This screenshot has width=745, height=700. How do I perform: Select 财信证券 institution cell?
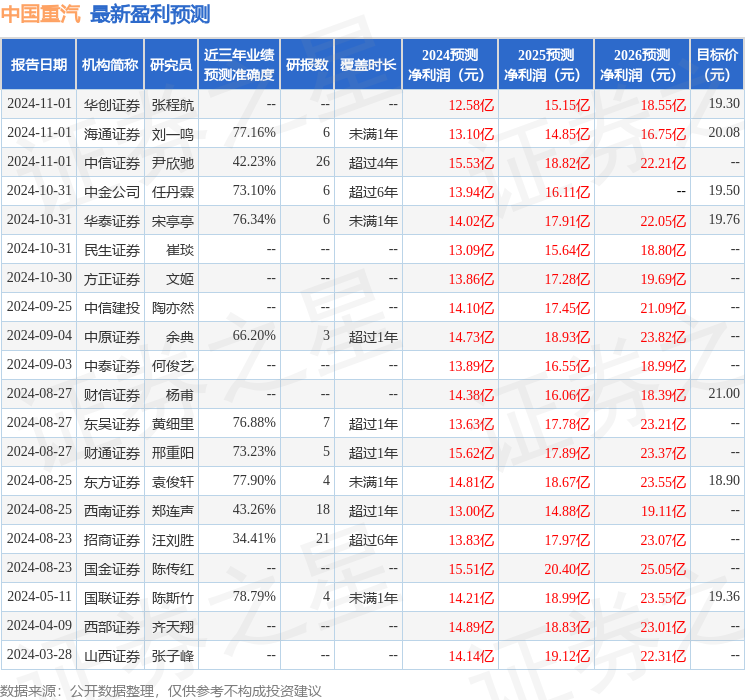click(x=112, y=395)
